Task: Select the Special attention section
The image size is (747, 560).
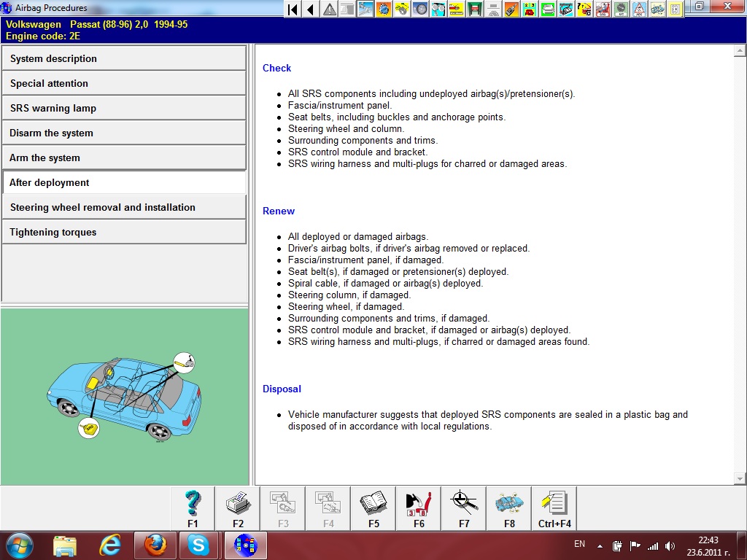Action: 124,83
